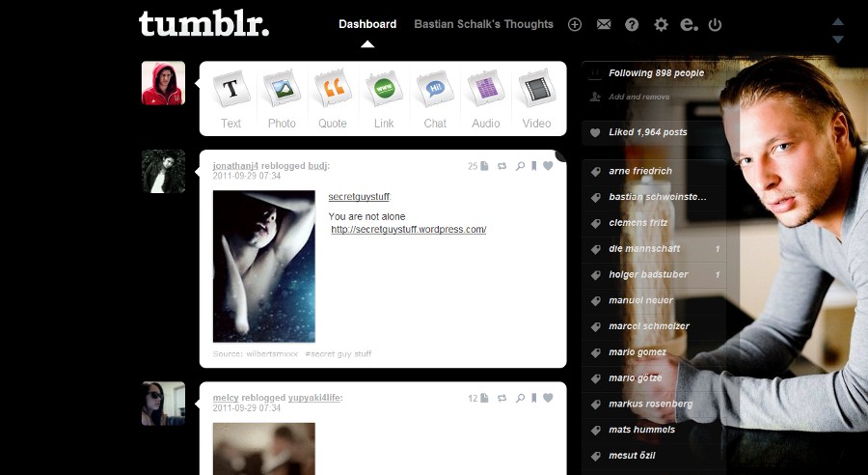Open yupyaki4life blog link
The image size is (868, 475).
click(x=313, y=398)
